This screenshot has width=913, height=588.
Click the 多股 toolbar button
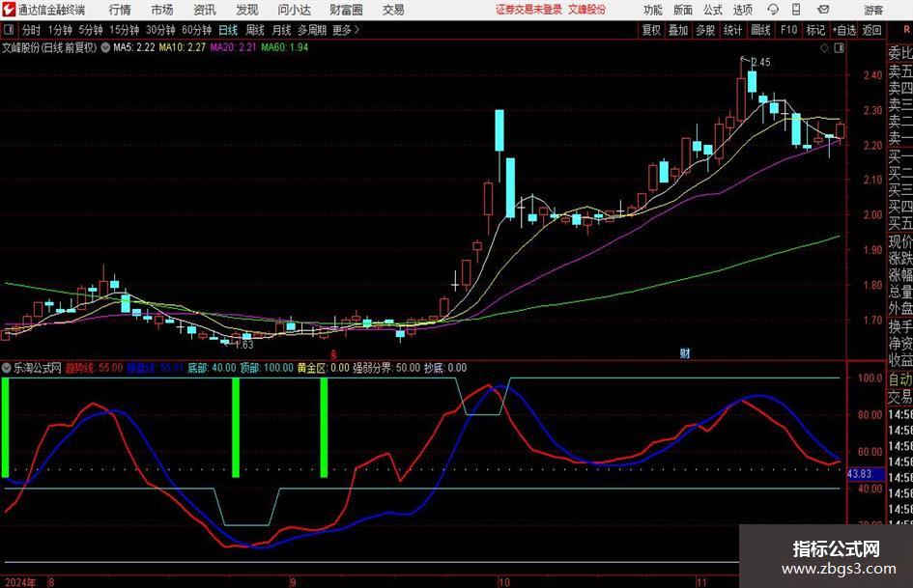coord(705,30)
